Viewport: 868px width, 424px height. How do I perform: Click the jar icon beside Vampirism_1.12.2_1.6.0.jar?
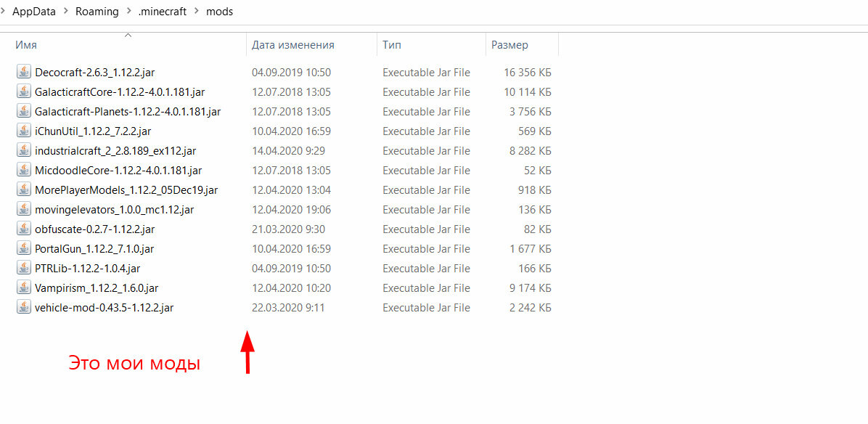click(x=23, y=288)
